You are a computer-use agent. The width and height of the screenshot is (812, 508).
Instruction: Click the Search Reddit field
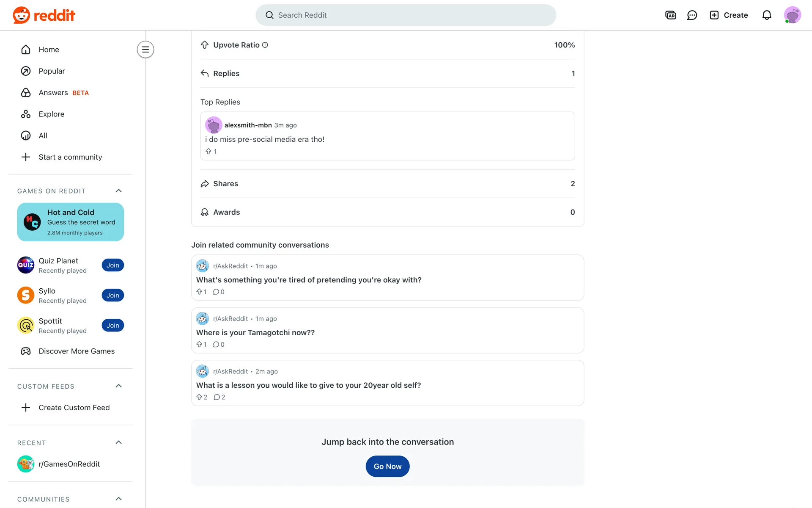coord(406,15)
